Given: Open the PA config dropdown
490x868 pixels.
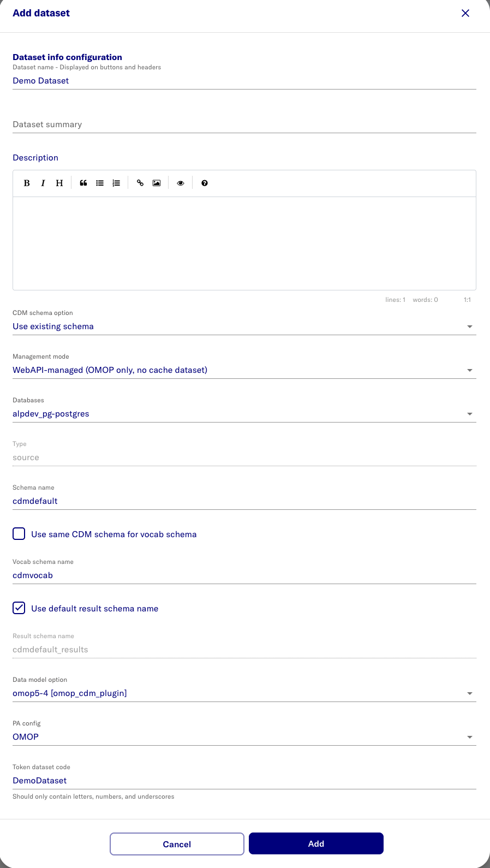Looking at the screenshot, I should coord(244,737).
